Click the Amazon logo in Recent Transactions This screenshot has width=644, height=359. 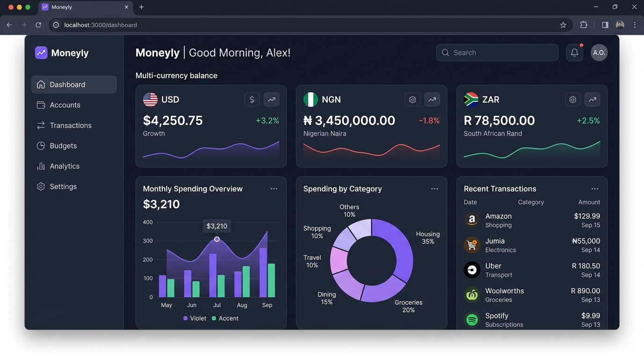click(472, 220)
